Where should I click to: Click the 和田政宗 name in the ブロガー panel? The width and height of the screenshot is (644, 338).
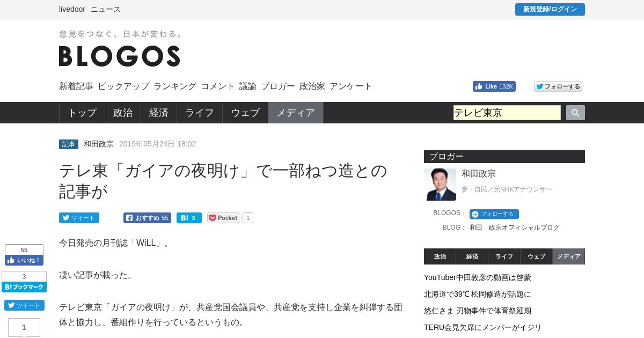pyautogui.click(x=479, y=173)
